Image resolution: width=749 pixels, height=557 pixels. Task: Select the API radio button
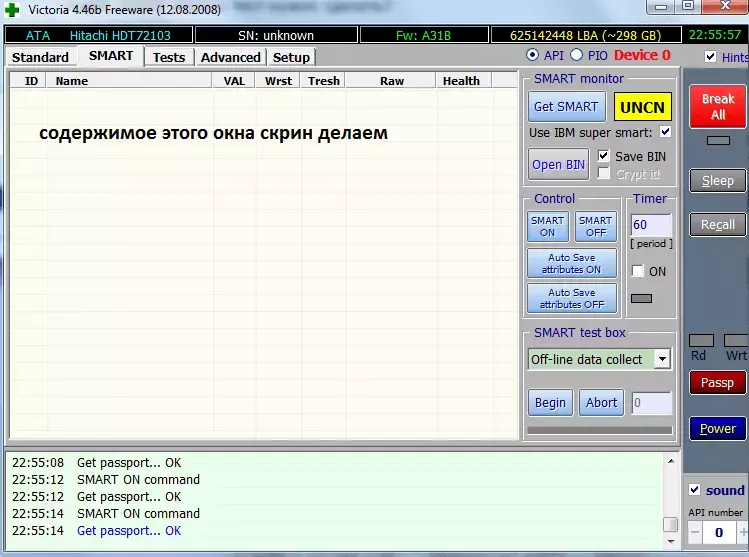tap(532, 55)
